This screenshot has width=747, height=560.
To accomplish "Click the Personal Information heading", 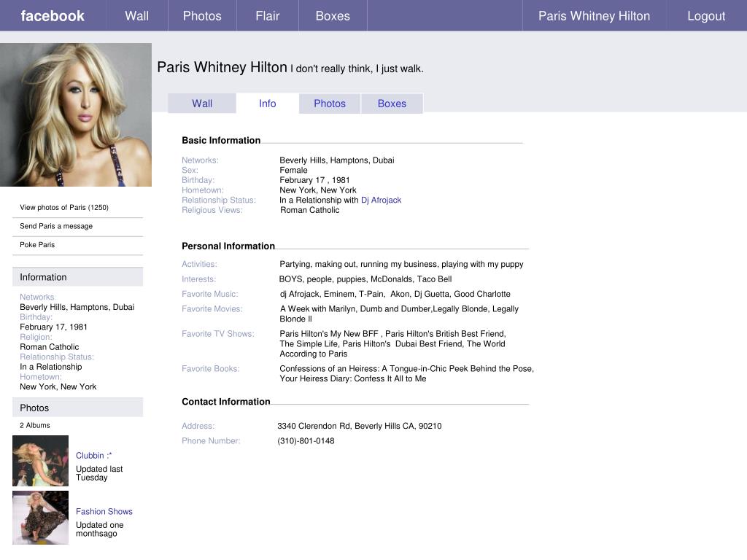I will (x=228, y=246).
